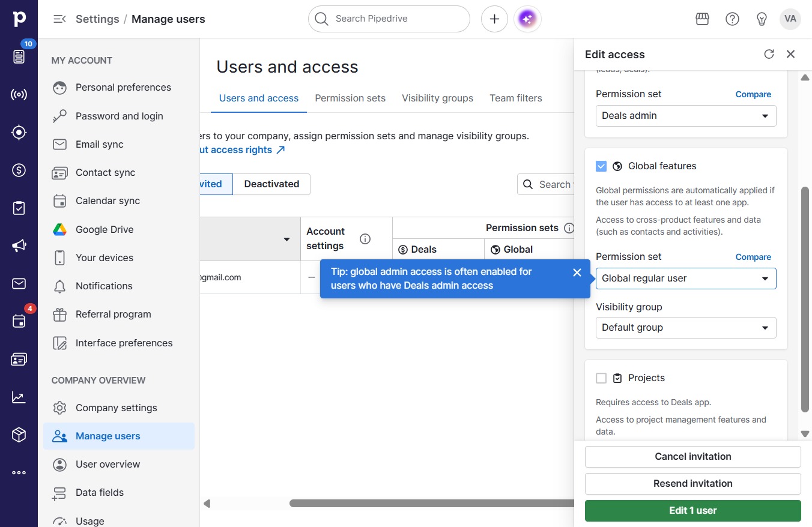Click the lightbulb tips icon
Image resolution: width=812 pixels, height=527 pixels.
tap(762, 19)
